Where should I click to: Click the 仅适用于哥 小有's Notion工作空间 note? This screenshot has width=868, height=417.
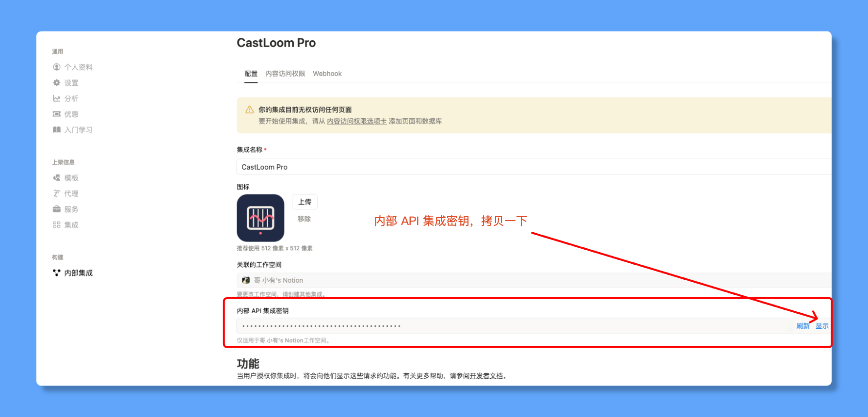[x=284, y=340]
